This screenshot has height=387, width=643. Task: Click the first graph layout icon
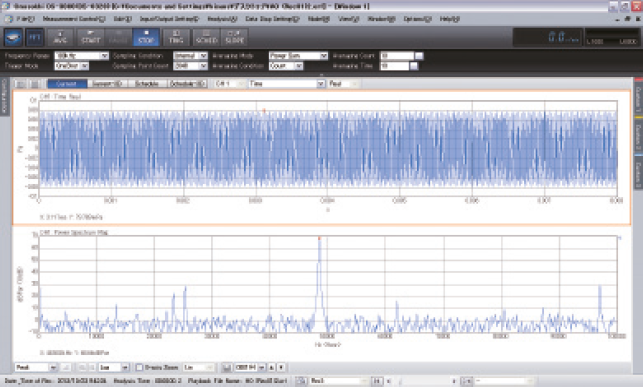pos(20,84)
